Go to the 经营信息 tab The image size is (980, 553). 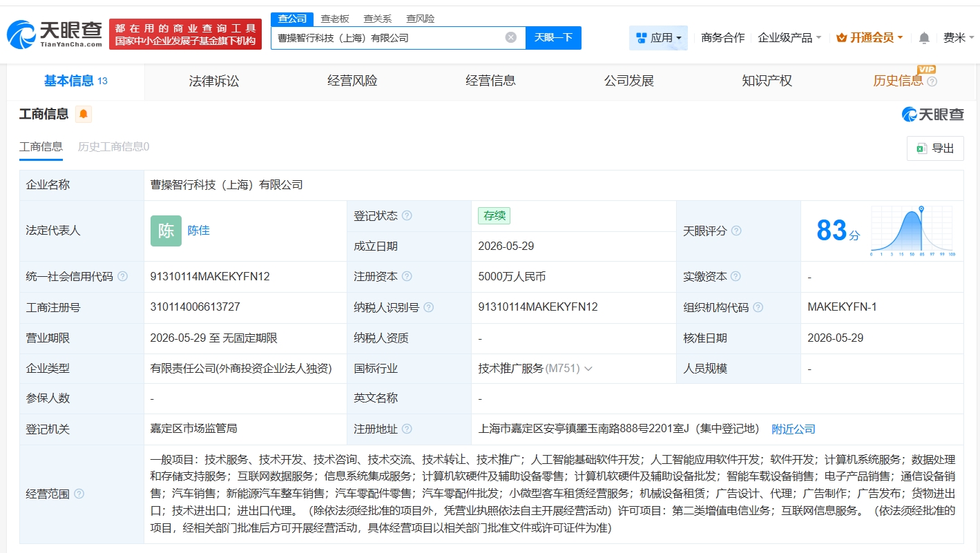coord(490,81)
